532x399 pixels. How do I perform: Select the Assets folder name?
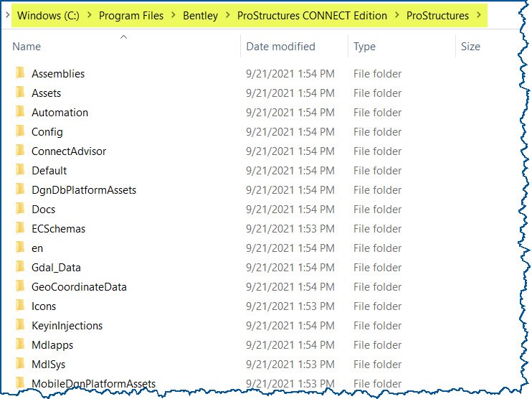click(x=46, y=93)
